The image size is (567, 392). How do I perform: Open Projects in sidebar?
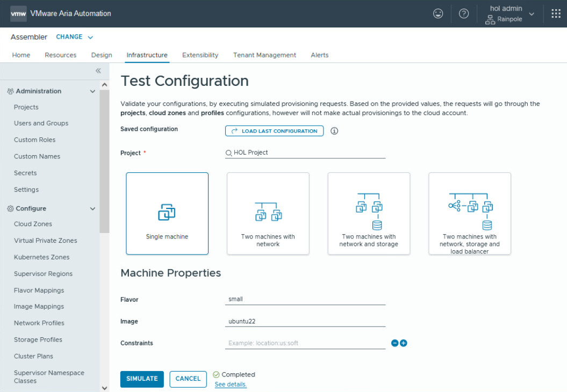[26, 107]
